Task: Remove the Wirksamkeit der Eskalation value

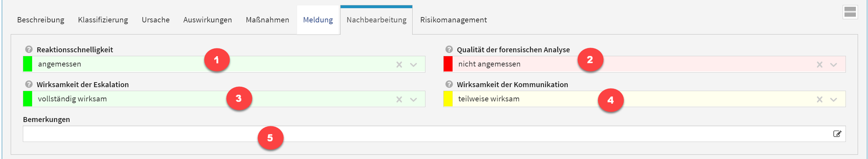Action: click(x=399, y=99)
